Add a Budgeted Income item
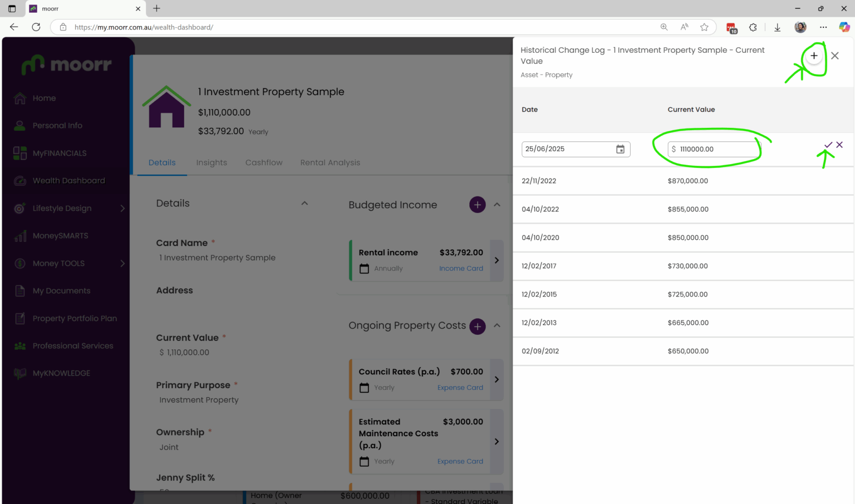855x504 pixels. [x=477, y=205]
